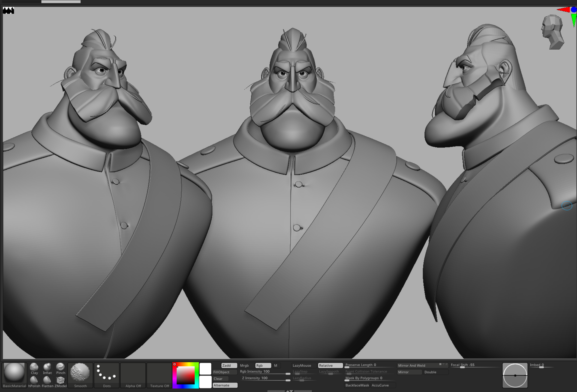Open the BasicMaterial material selector
The width and height of the screenshot is (577, 392).
pos(14,375)
